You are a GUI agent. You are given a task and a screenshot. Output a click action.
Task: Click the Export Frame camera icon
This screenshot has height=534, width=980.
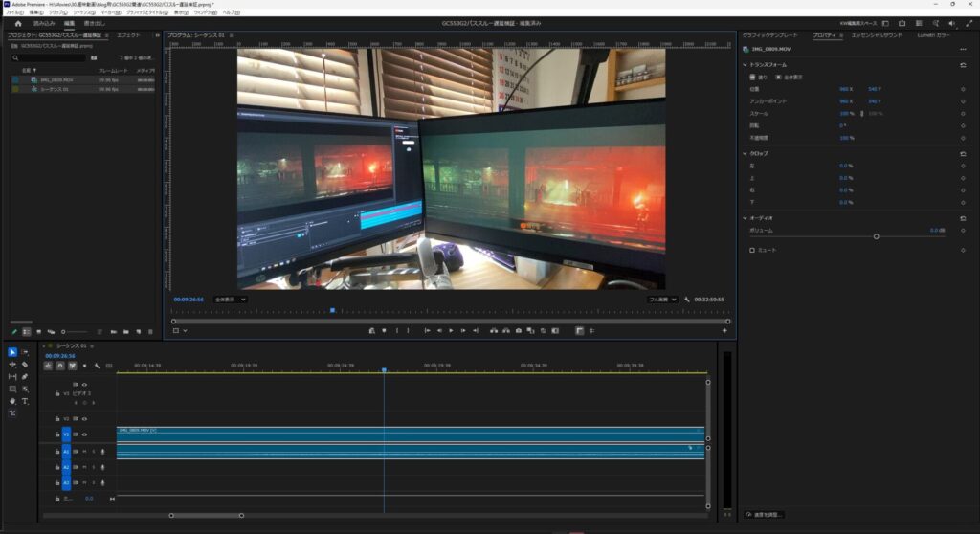(x=518, y=330)
